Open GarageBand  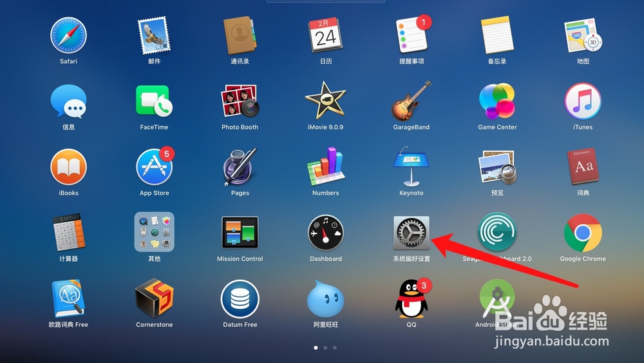tap(412, 101)
